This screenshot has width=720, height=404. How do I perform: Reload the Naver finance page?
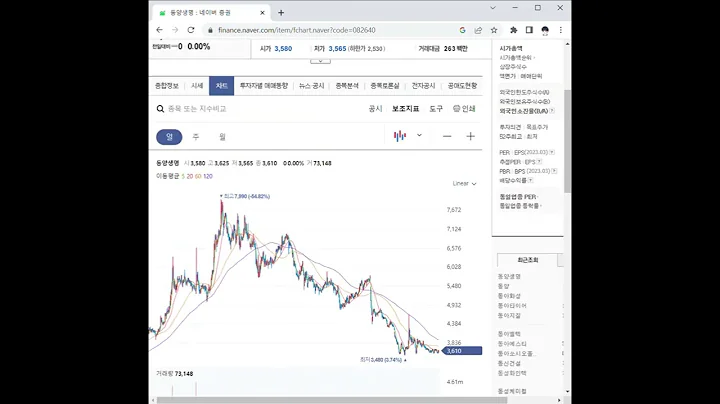(x=191, y=30)
